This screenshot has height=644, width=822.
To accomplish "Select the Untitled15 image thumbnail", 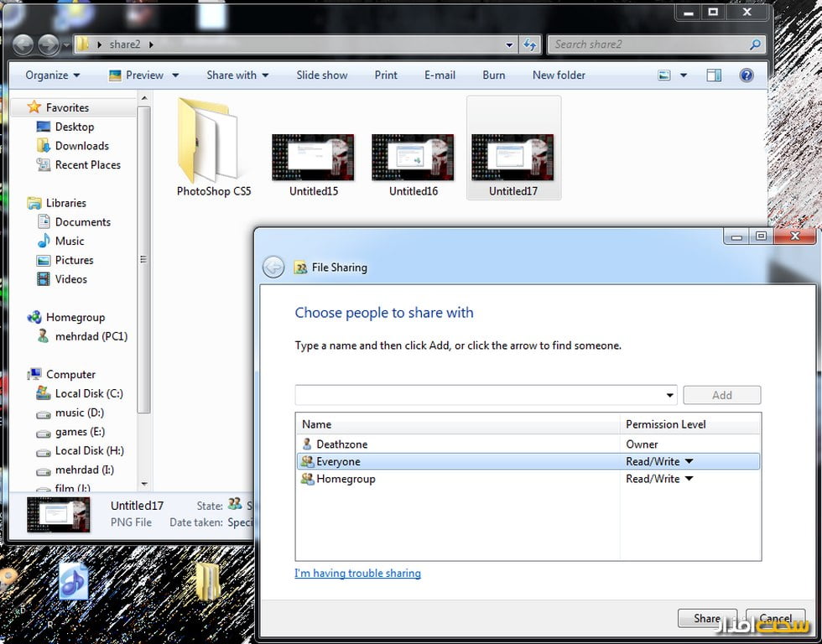I will tap(313, 158).
